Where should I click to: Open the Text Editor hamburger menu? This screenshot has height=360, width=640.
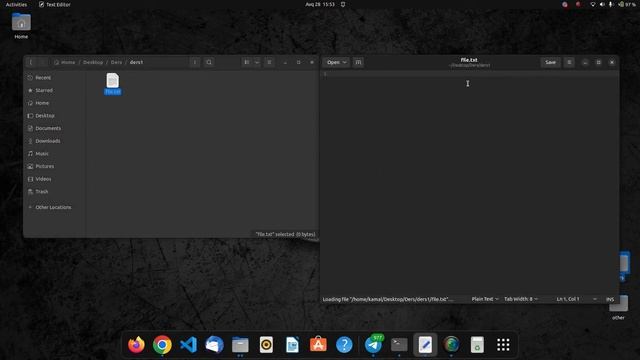pyautogui.click(x=569, y=62)
